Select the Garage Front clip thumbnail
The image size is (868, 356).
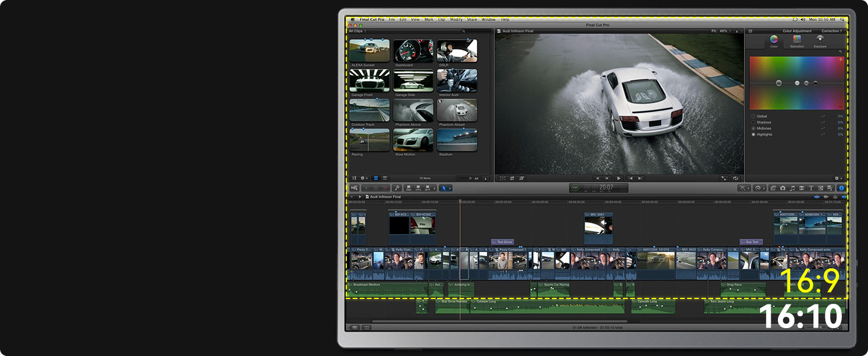pos(370,81)
